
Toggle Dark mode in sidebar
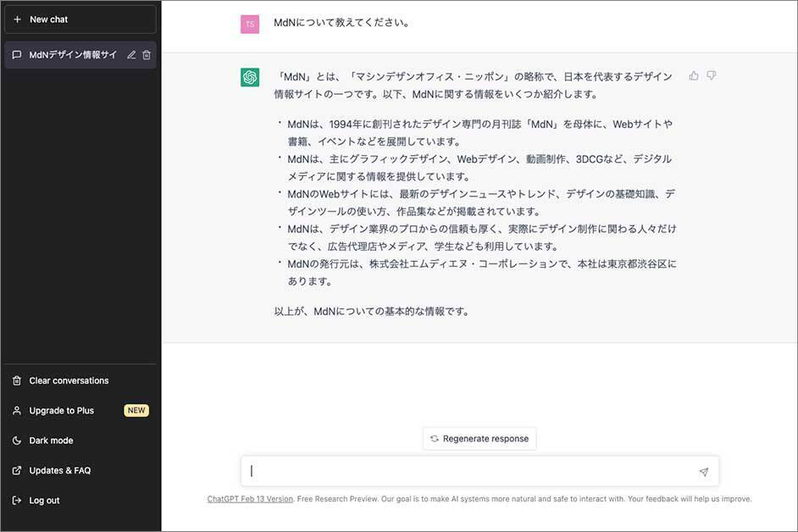[51, 441]
